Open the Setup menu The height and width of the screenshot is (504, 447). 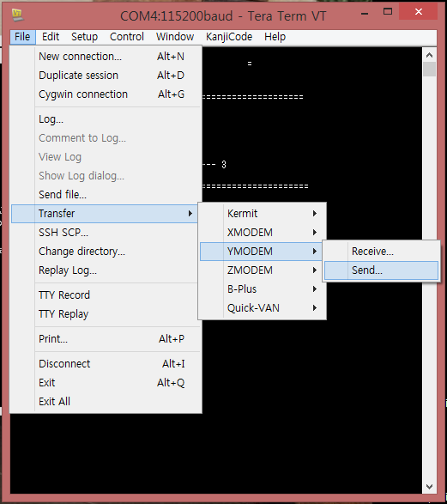(x=84, y=37)
